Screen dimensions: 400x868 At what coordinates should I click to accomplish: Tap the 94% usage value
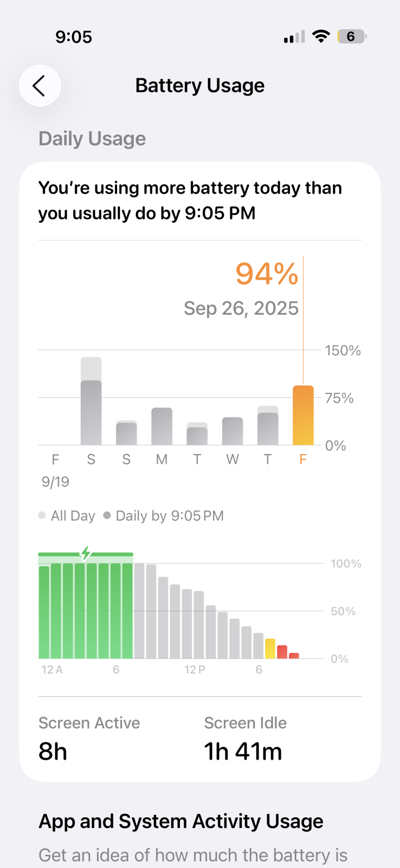[266, 274]
